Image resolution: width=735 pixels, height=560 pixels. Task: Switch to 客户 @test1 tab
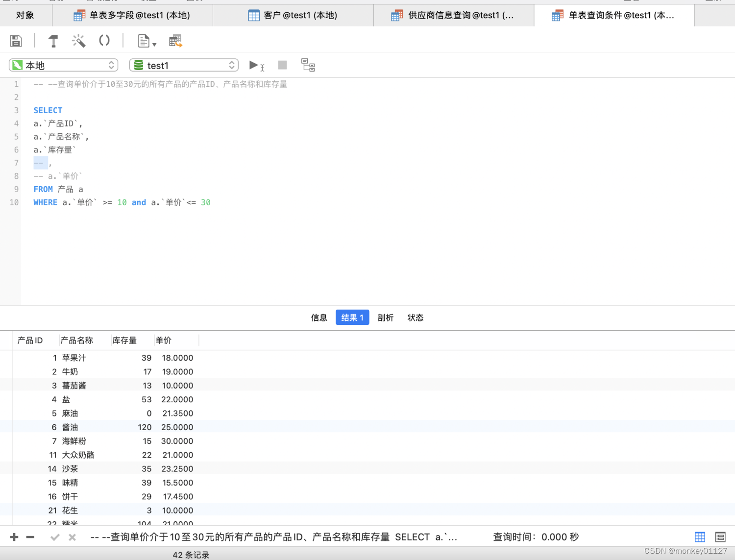click(293, 15)
